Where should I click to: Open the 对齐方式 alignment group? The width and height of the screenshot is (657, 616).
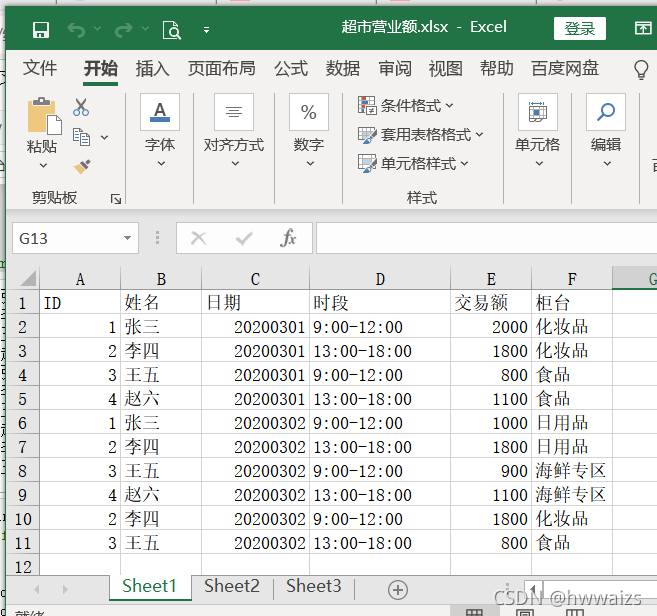[234, 130]
